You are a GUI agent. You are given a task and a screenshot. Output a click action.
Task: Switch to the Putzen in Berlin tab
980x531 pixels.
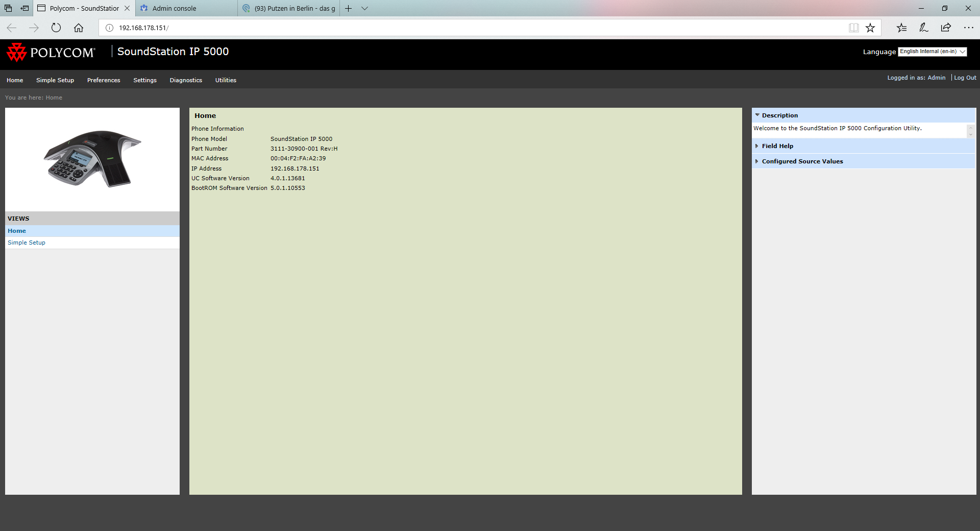coord(289,8)
